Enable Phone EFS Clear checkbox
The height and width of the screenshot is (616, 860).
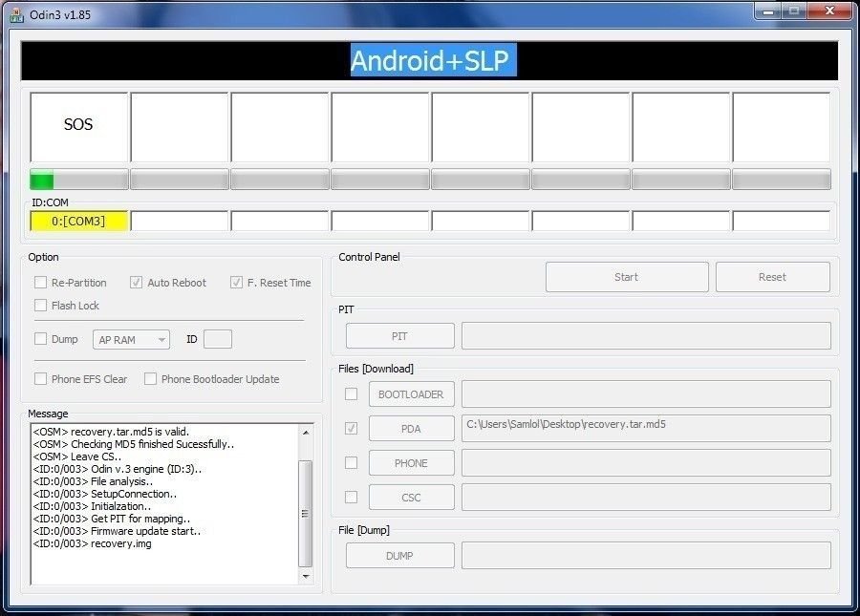[x=40, y=379]
